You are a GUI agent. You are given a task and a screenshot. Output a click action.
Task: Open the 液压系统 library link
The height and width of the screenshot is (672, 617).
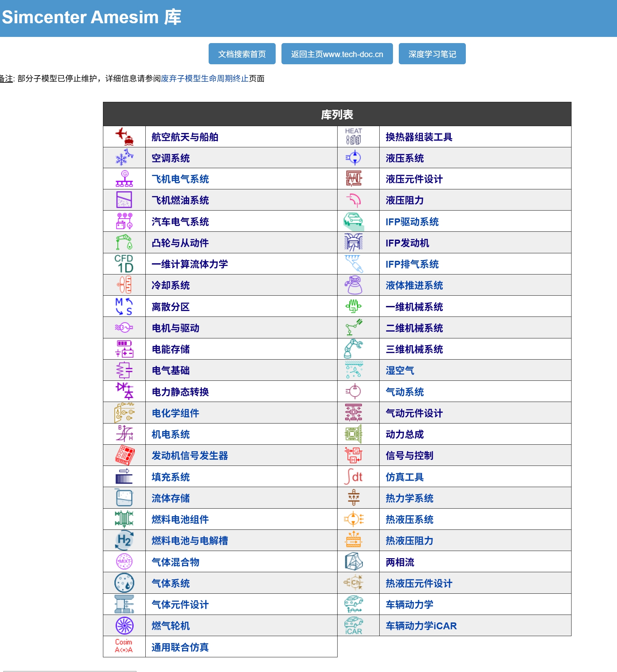405,158
